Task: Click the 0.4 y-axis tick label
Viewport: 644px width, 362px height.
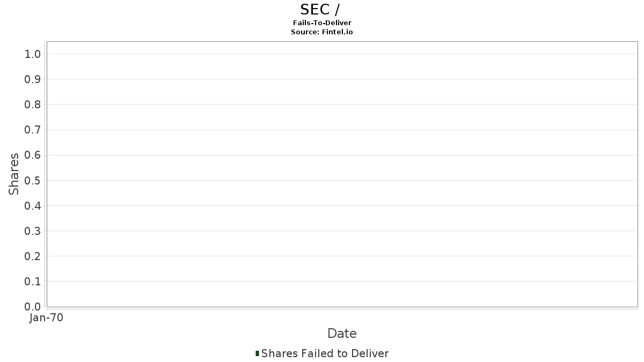Action: (33, 206)
